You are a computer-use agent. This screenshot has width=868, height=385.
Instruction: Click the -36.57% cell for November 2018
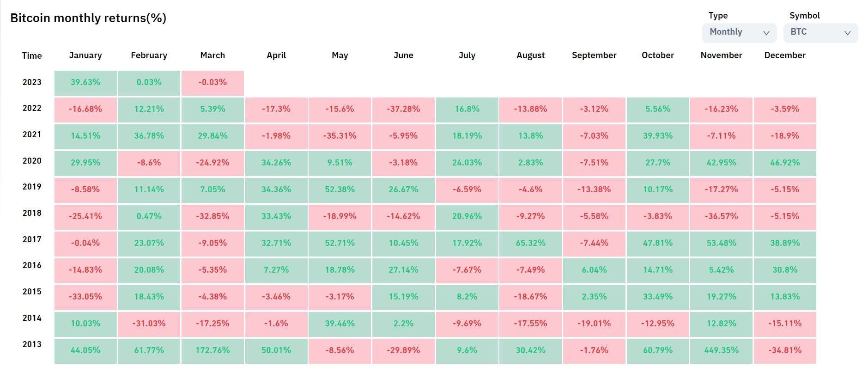tap(721, 217)
